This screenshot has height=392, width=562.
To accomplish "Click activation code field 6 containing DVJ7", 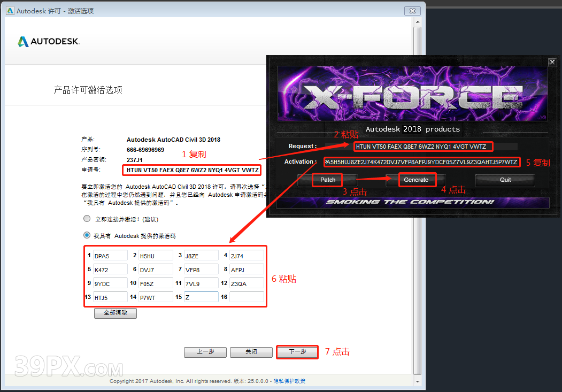I will point(156,270).
